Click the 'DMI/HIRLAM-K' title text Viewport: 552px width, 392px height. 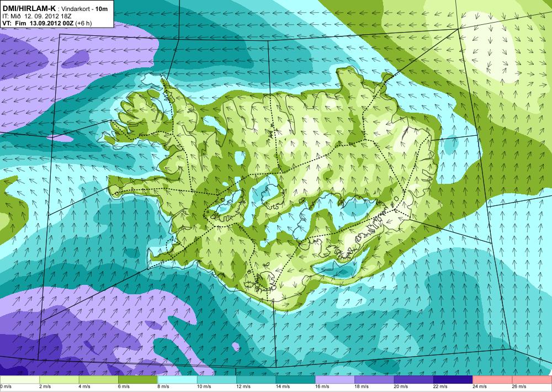coord(29,8)
